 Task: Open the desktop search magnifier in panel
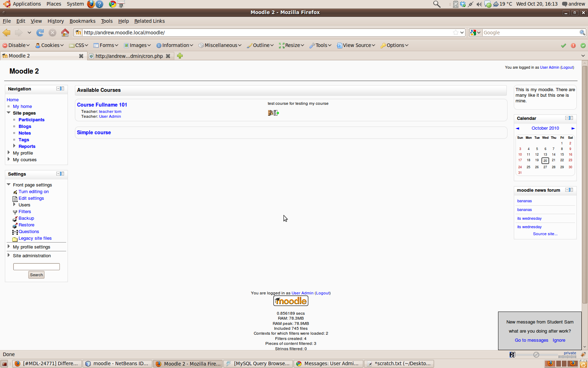tap(437, 4)
